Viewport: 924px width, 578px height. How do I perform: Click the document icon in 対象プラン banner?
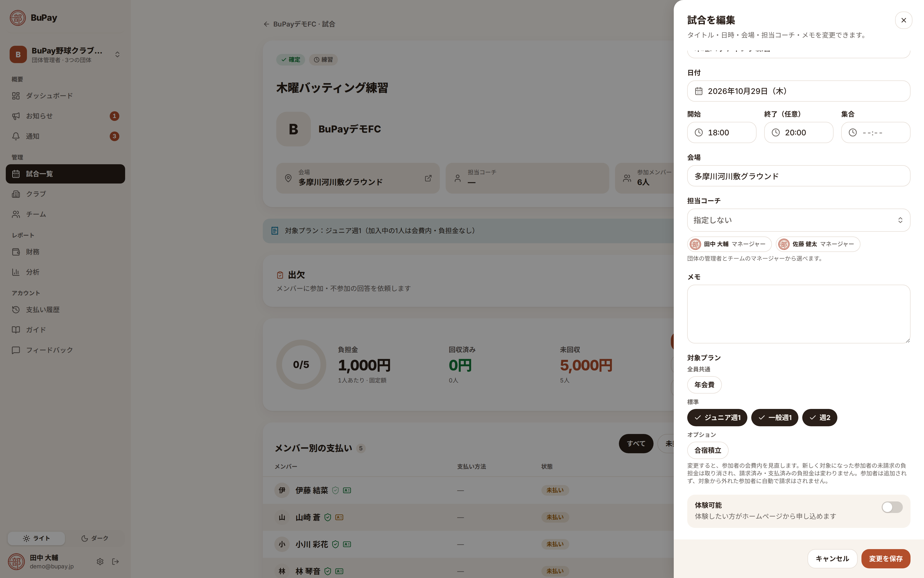275,231
